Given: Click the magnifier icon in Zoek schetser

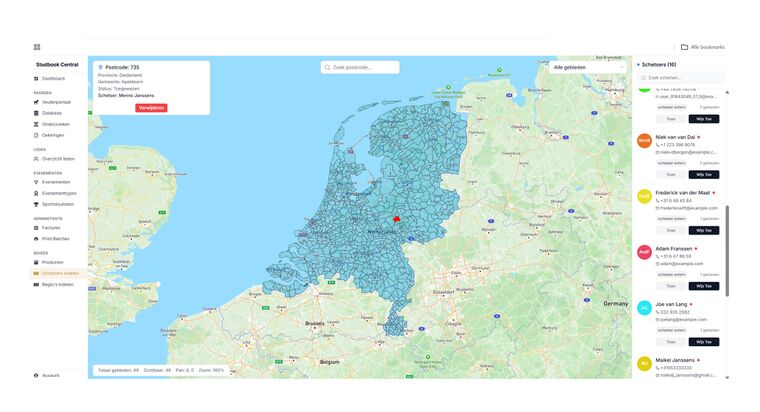Looking at the screenshot, I should pos(644,78).
